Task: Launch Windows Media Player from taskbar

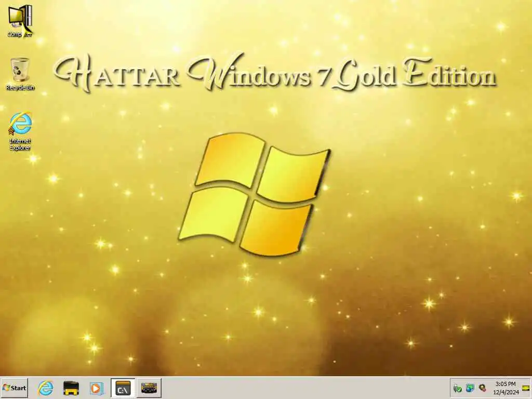Action: (x=96, y=388)
